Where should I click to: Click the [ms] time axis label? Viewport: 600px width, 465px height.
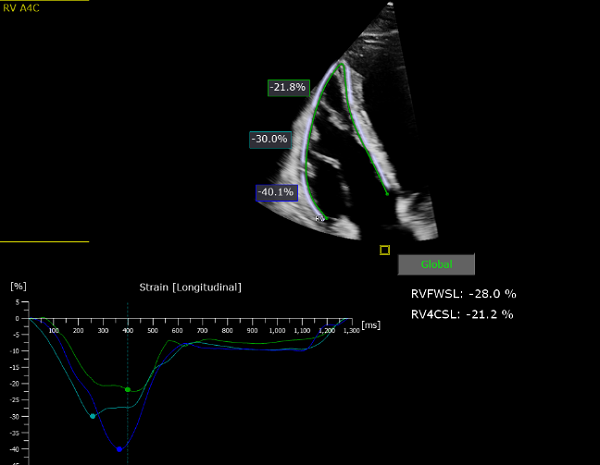[x=371, y=325]
